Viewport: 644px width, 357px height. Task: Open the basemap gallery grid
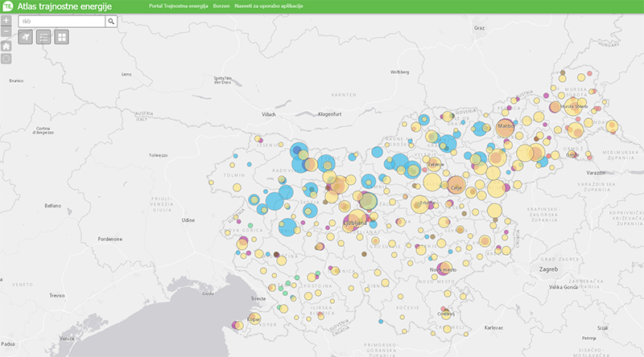(x=62, y=37)
